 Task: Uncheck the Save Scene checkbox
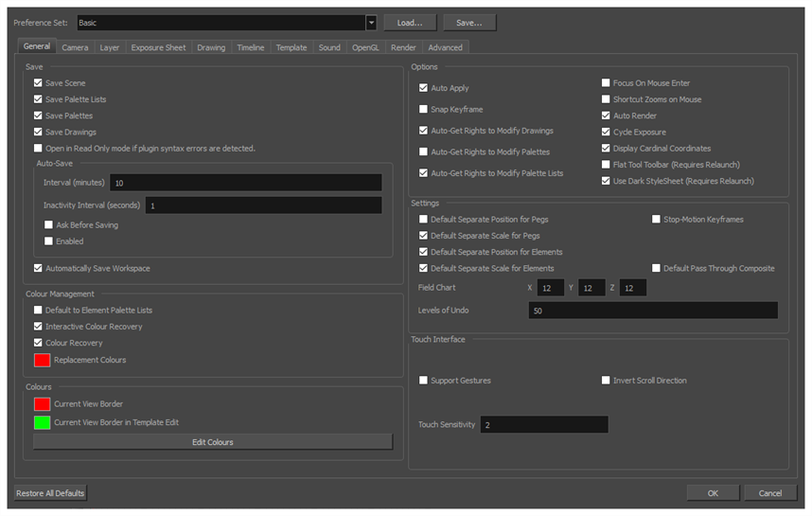[x=38, y=83]
